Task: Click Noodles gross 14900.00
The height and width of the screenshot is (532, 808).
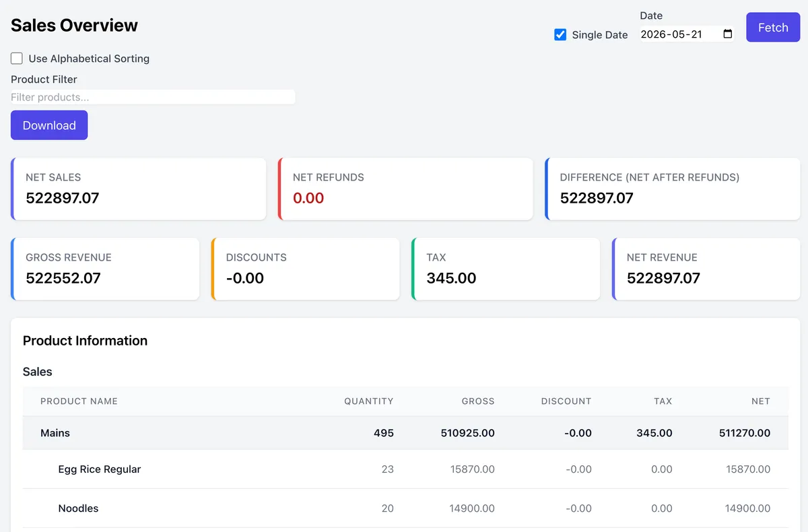Action: point(472,508)
